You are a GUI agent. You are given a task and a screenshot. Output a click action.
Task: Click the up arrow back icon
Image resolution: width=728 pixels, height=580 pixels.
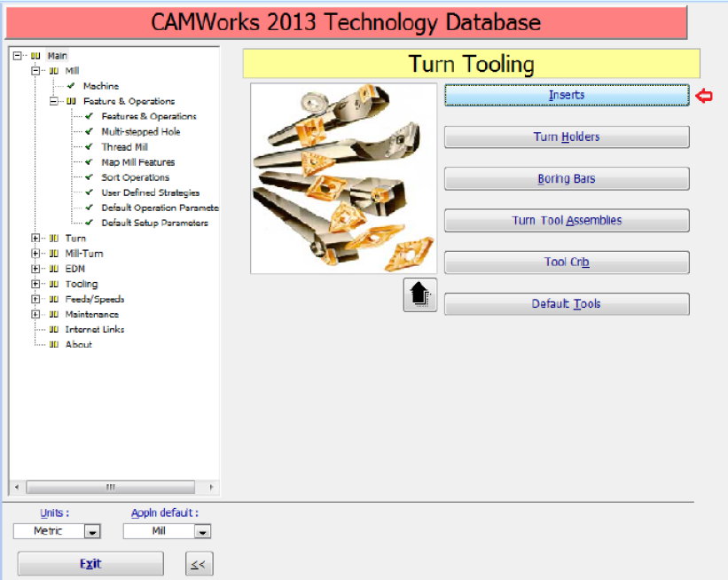[420, 294]
